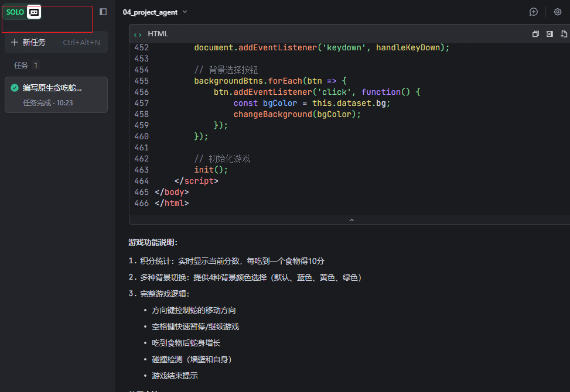This screenshot has width=570, height=392.
Task: Click the 任务 1 section header
Action: [26, 66]
